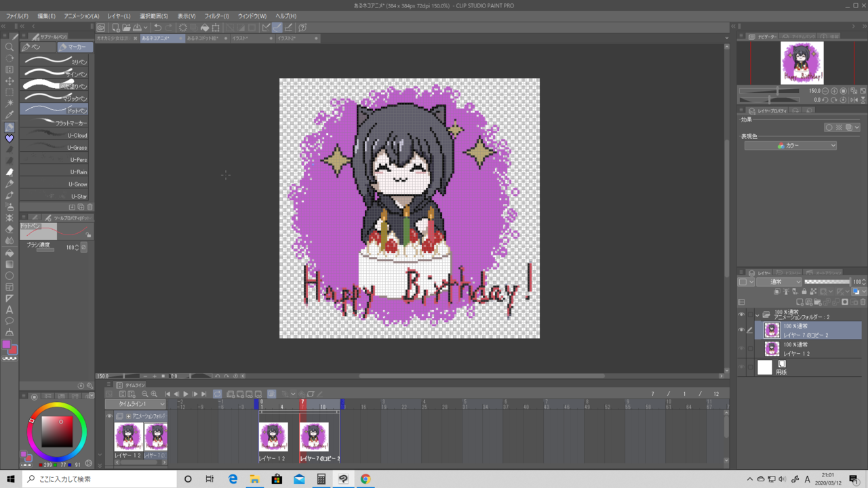Open the ウィンドウ(W) menu

click(x=252, y=16)
